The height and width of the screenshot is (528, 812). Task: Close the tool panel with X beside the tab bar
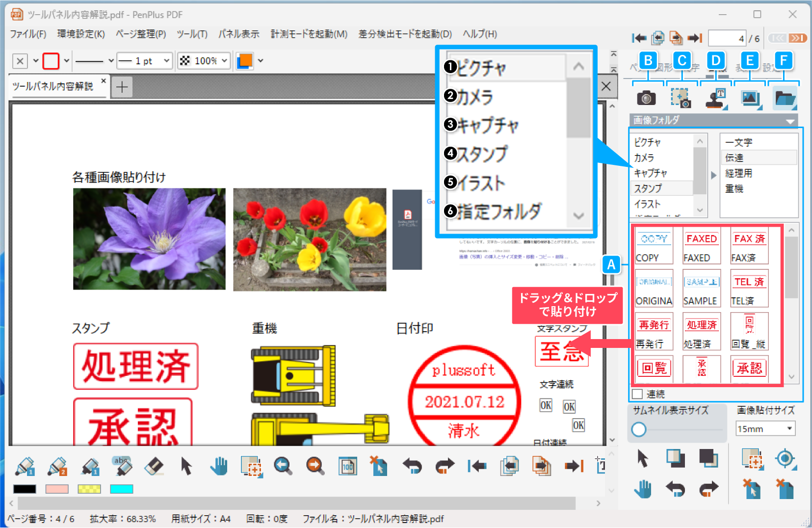606,86
